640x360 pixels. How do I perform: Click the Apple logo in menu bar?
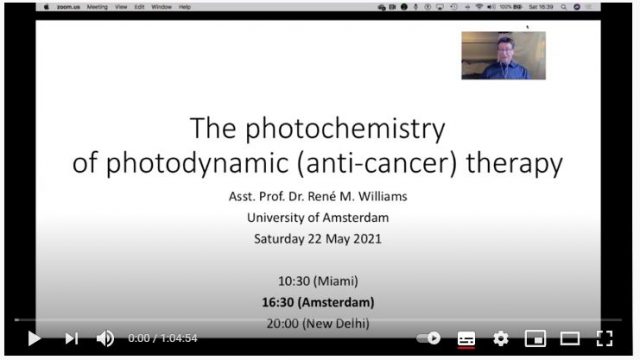[47, 7]
